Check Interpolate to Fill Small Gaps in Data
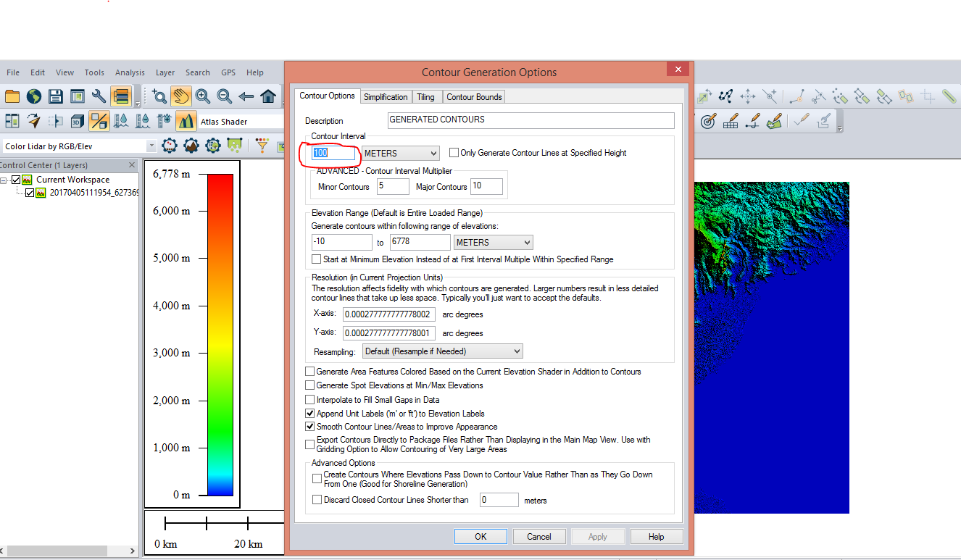The image size is (961, 560). [x=310, y=399]
